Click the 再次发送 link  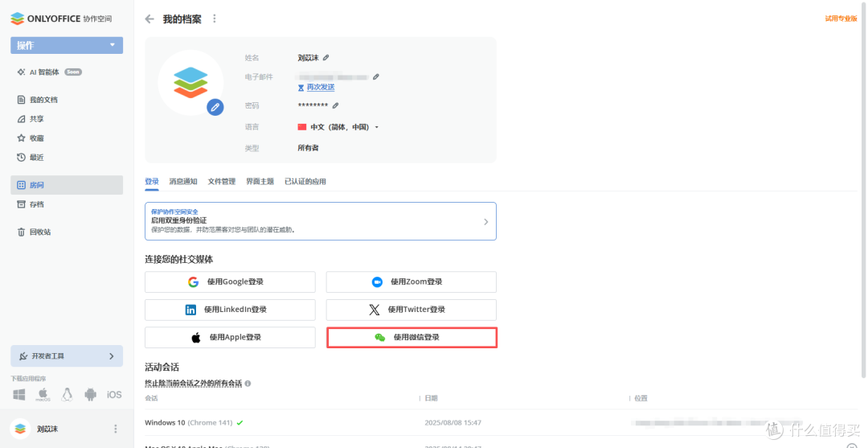click(321, 87)
